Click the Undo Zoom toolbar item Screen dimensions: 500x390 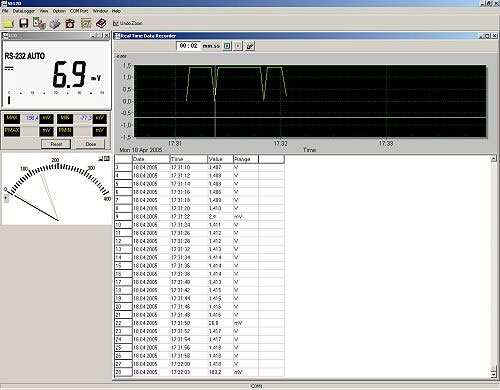[127, 23]
